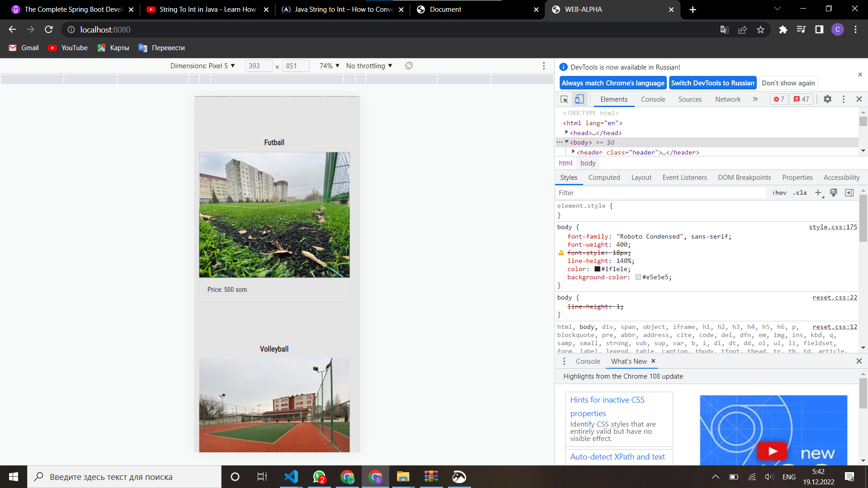Open the style.css:175 source link

833,227
